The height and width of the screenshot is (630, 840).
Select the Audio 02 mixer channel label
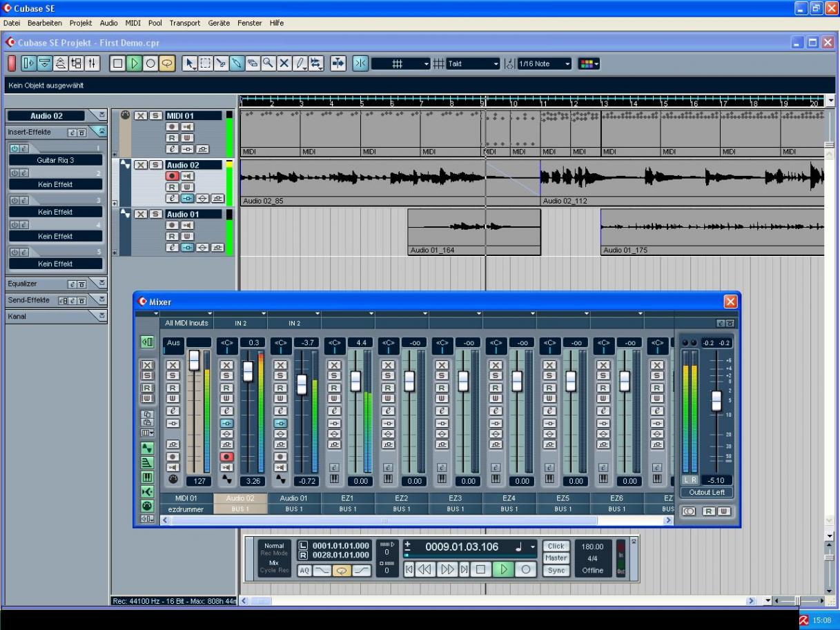[240, 498]
